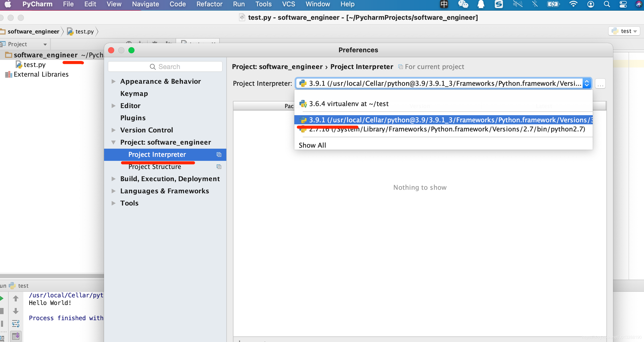Open the VCS menu
The image size is (644, 342).
[288, 4]
